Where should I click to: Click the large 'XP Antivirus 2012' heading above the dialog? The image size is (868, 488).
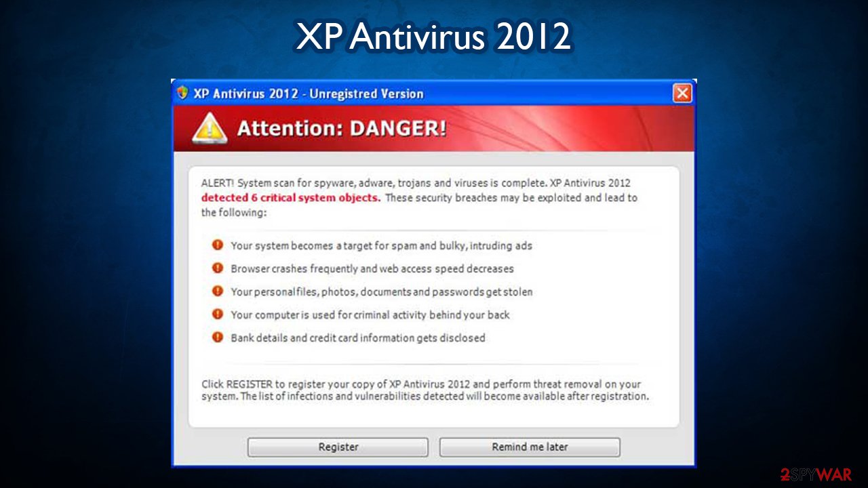coord(433,37)
